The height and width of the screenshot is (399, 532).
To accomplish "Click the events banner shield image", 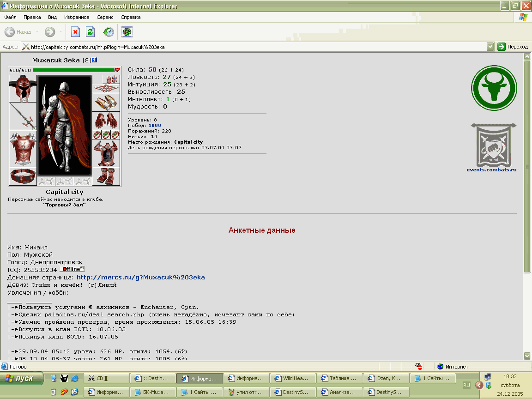I will tap(494, 145).
